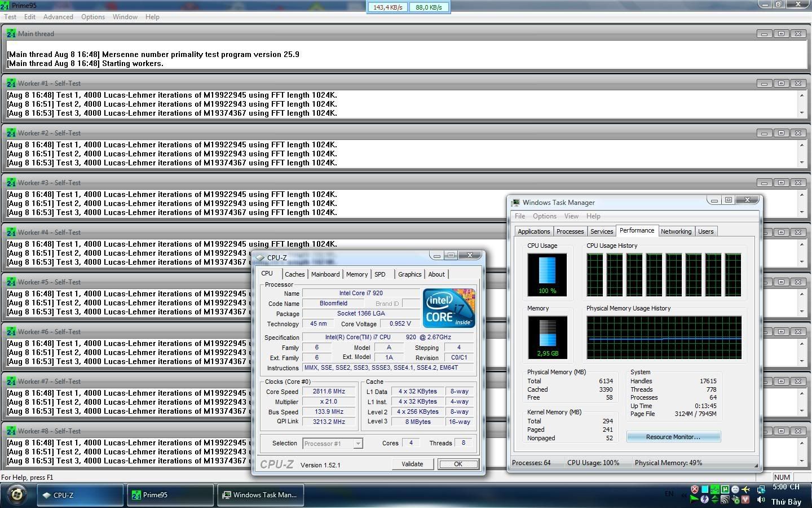Viewport: 812px width, 508px height.
Task: Click the Prime95 title bar icon
Action: (5, 5)
